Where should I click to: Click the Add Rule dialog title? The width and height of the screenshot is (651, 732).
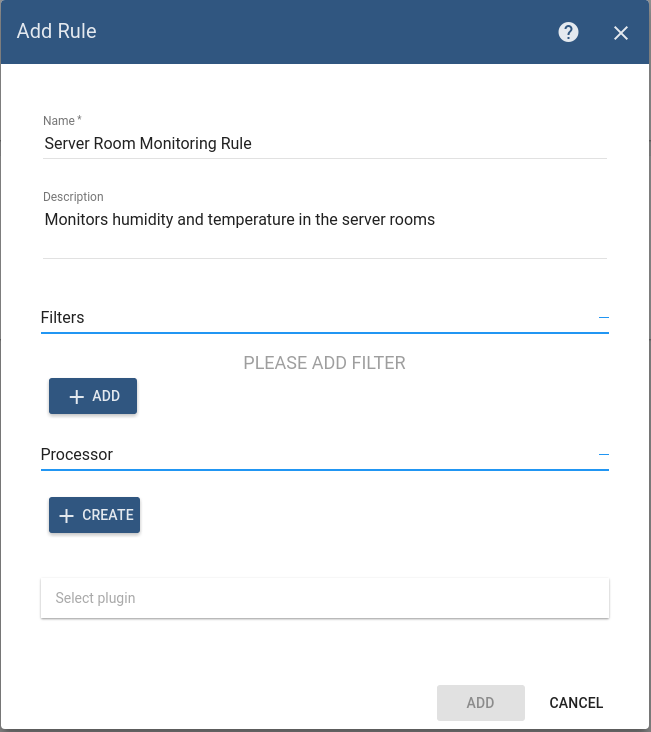(x=57, y=31)
